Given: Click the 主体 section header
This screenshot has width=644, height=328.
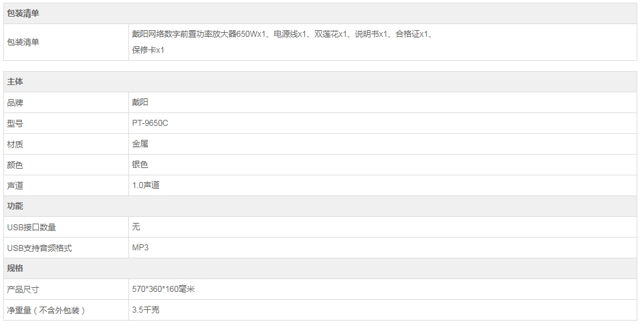Looking at the screenshot, I should point(320,82).
